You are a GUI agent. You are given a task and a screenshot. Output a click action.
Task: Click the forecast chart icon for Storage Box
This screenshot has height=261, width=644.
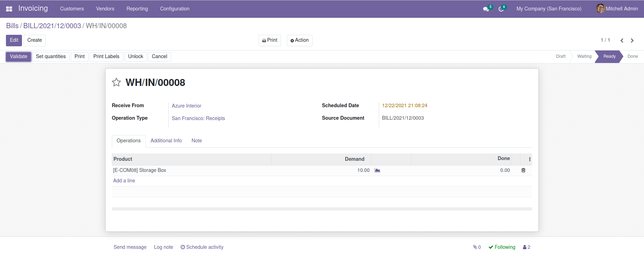tap(377, 170)
